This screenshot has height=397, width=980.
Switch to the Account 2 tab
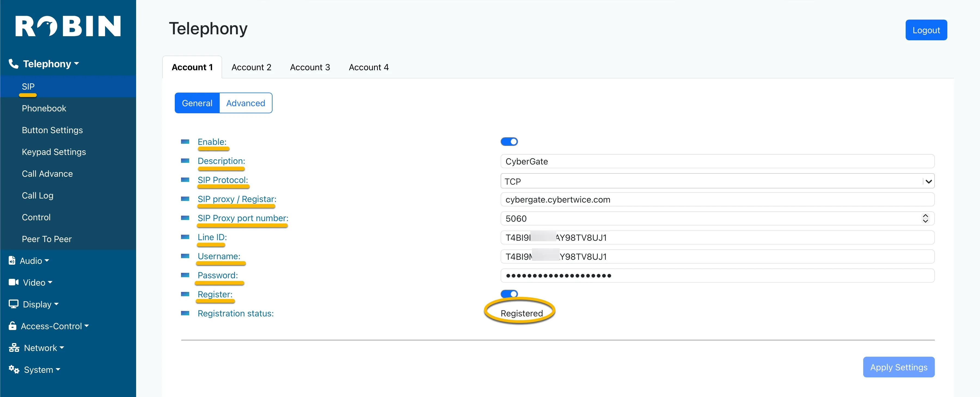click(x=252, y=67)
